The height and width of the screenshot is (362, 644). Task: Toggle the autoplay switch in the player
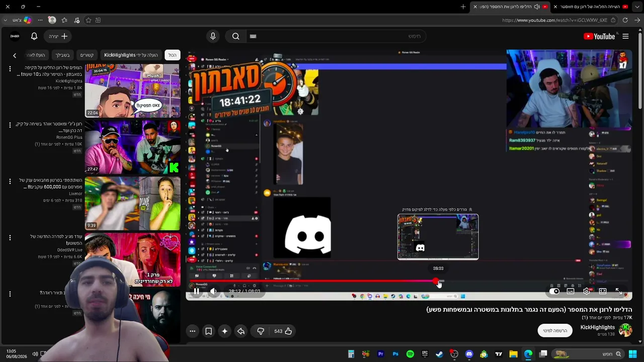(x=554, y=291)
